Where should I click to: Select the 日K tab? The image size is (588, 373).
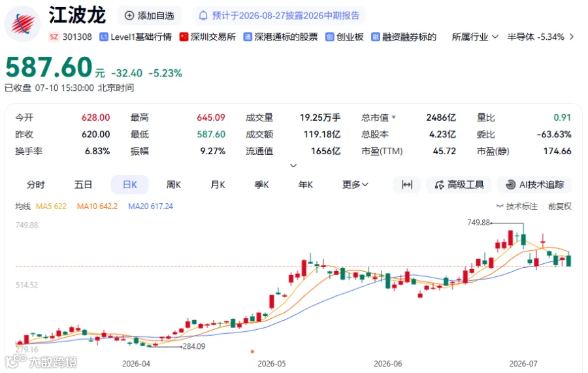click(130, 185)
